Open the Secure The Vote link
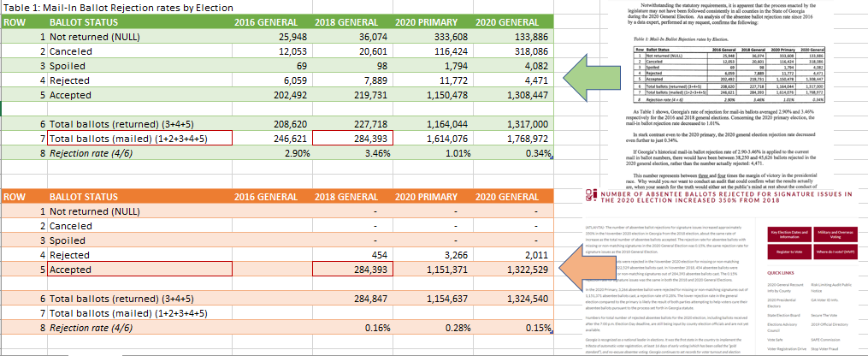This screenshot has height=356, width=868. (x=824, y=314)
